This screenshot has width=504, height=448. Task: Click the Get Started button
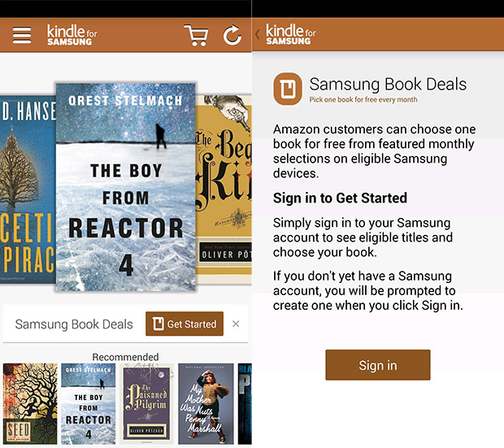(185, 324)
